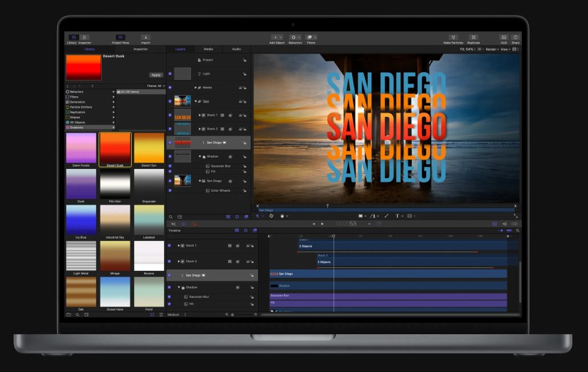Screen dimensions: 588x372
Task: Click the Make Particles icon
Action: tap(453, 38)
